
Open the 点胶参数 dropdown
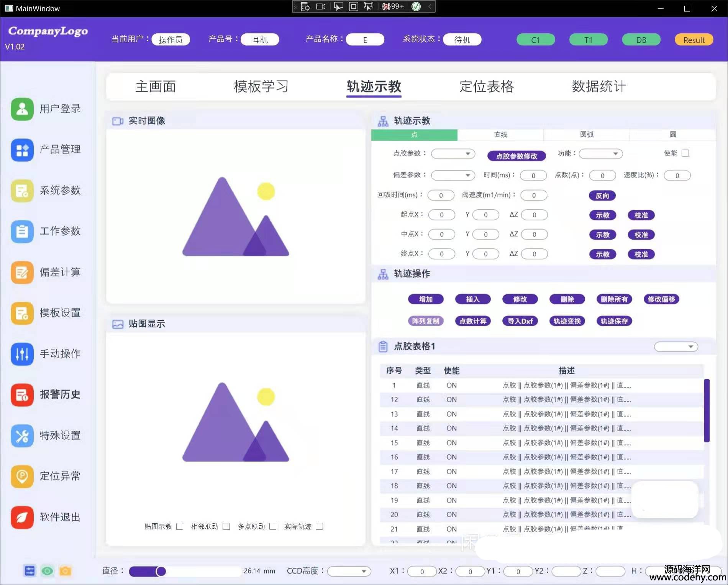tap(453, 154)
